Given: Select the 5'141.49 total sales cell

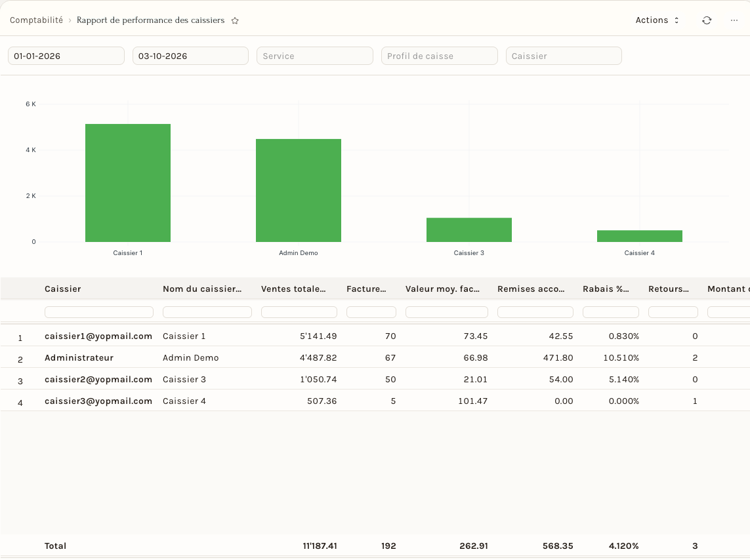Looking at the screenshot, I should 318,336.
